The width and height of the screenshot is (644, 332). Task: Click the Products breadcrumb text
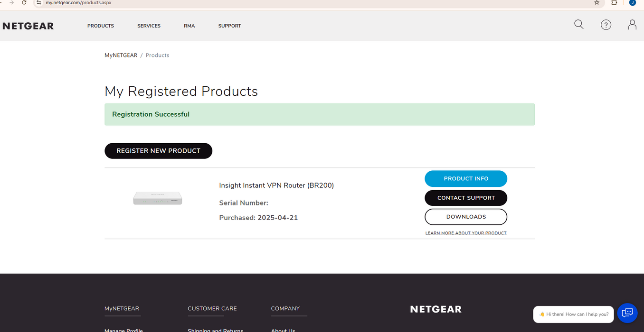[157, 55]
